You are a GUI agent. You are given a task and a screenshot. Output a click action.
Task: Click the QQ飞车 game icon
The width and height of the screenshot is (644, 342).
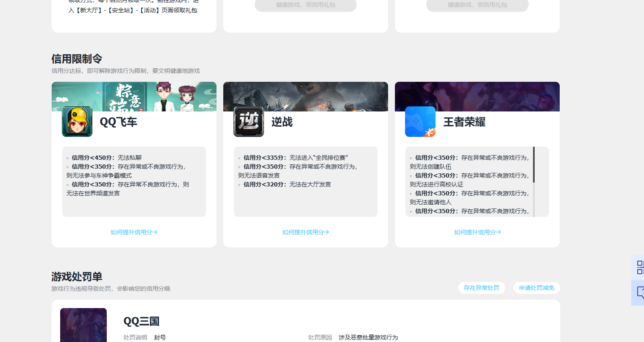point(77,122)
